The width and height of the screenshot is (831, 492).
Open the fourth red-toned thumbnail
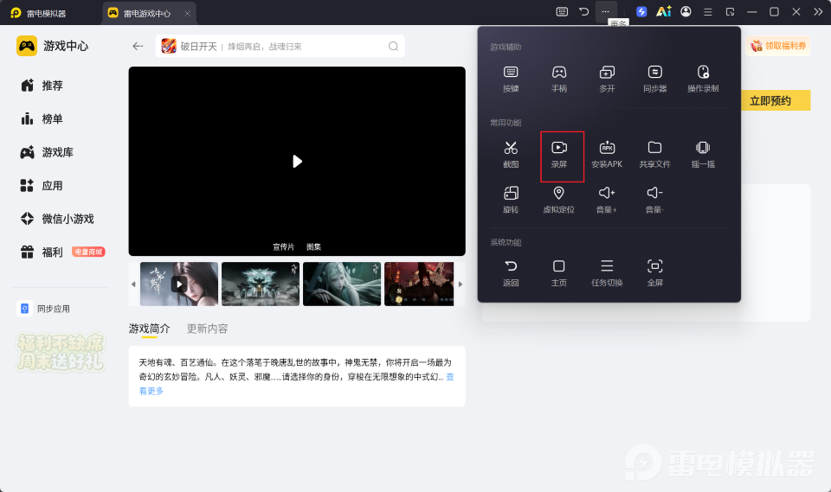[x=419, y=284]
